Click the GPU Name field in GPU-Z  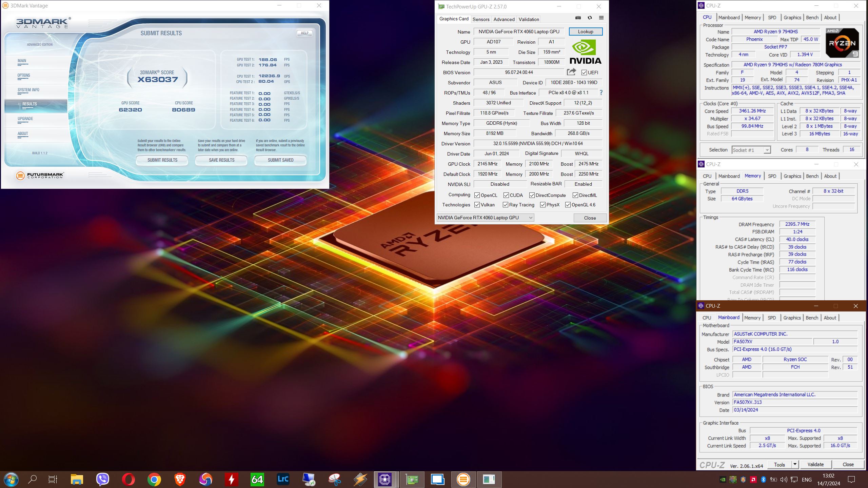[519, 32]
